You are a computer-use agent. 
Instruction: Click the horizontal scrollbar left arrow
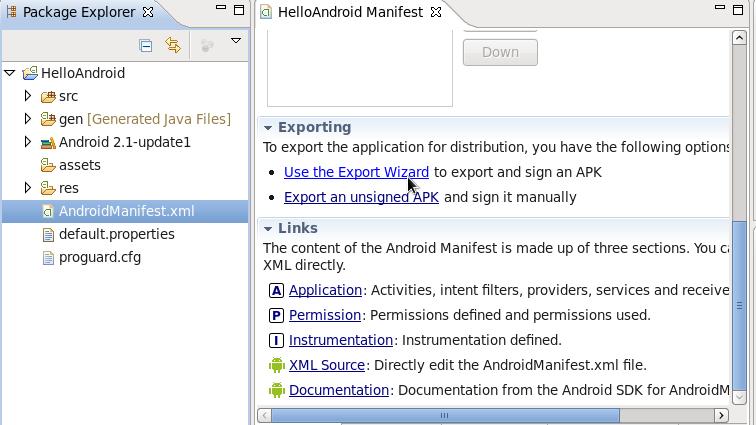click(264, 415)
